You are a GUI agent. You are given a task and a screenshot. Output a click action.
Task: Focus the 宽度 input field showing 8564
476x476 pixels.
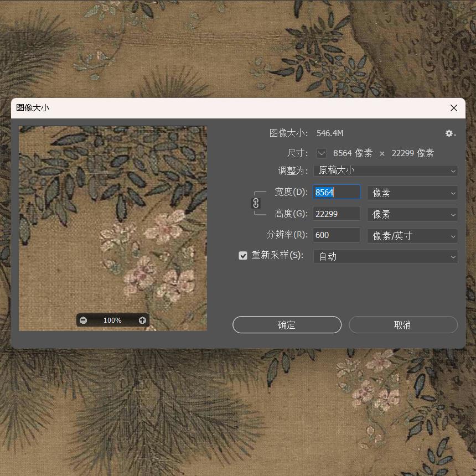[337, 192]
